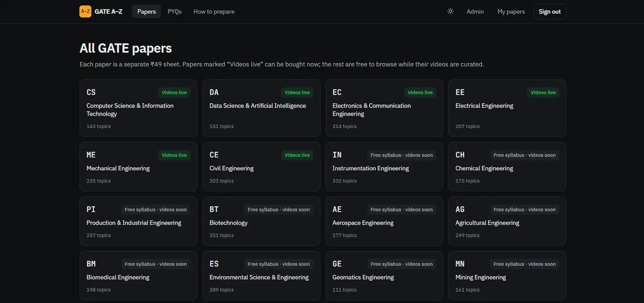Viewport: 644px width, 303px height.
Task: Go to the Admin link
Action: [x=475, y=11]
